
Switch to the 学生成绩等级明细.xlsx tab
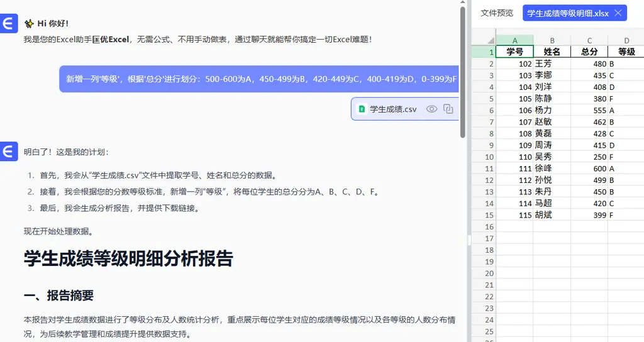[567, 13]
